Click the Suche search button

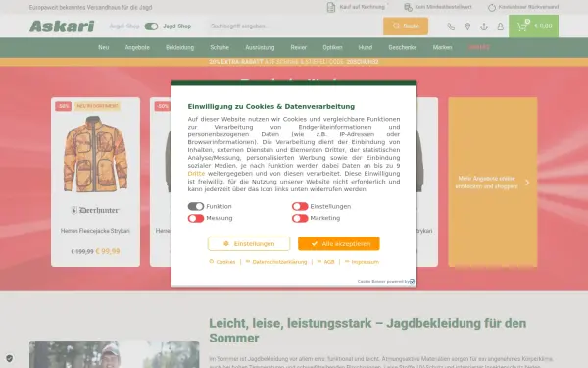pyautogui.click(x=406, y=26)
